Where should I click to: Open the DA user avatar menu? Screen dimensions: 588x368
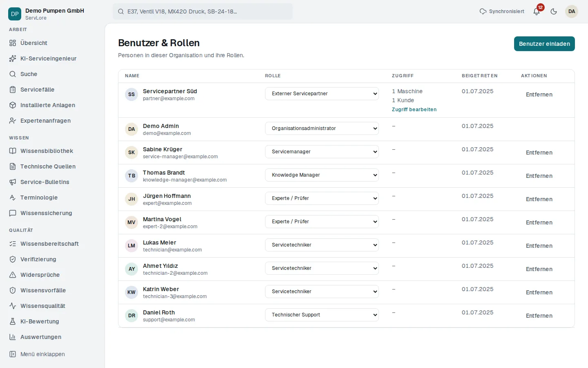pyautogui.click(x=572, y=11)
